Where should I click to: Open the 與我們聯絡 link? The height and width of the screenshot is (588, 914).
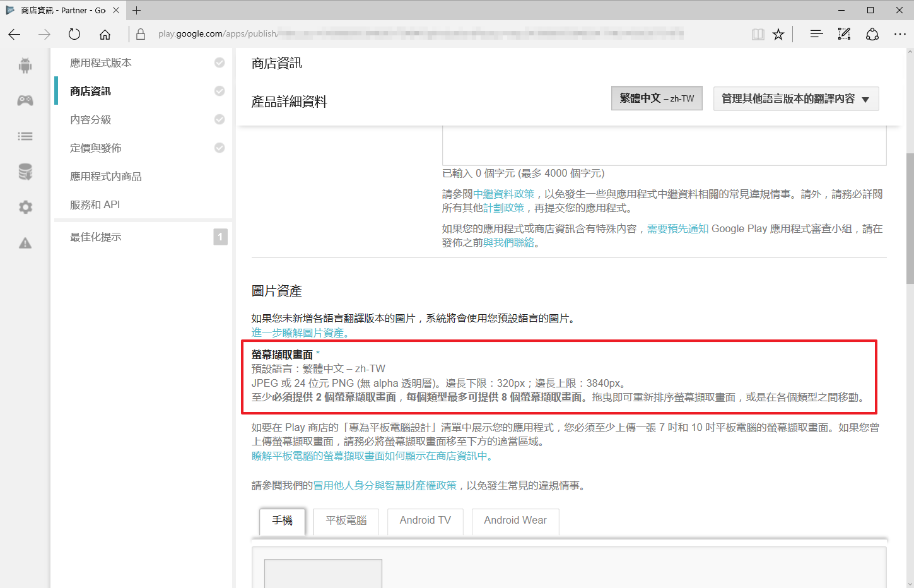(508, 242)
